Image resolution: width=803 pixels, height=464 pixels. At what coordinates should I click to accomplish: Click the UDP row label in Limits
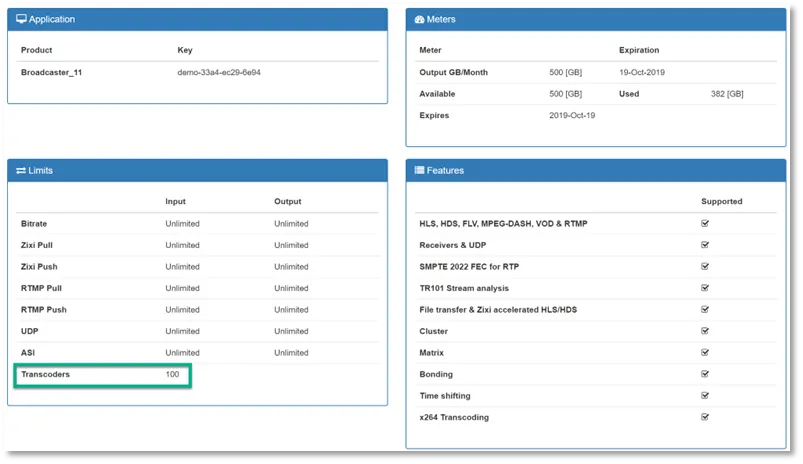pyautogui.click(x=30, y=331)
